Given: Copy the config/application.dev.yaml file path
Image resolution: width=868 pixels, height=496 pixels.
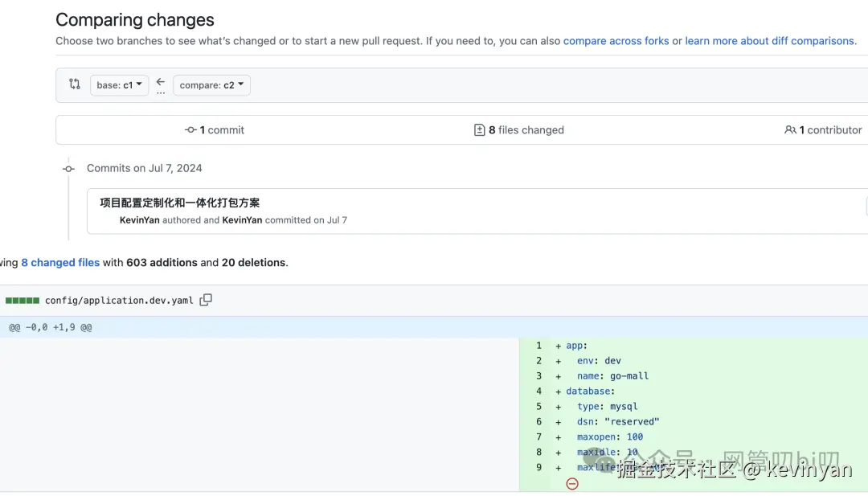Looking at the screenshot, I should 206,300.
